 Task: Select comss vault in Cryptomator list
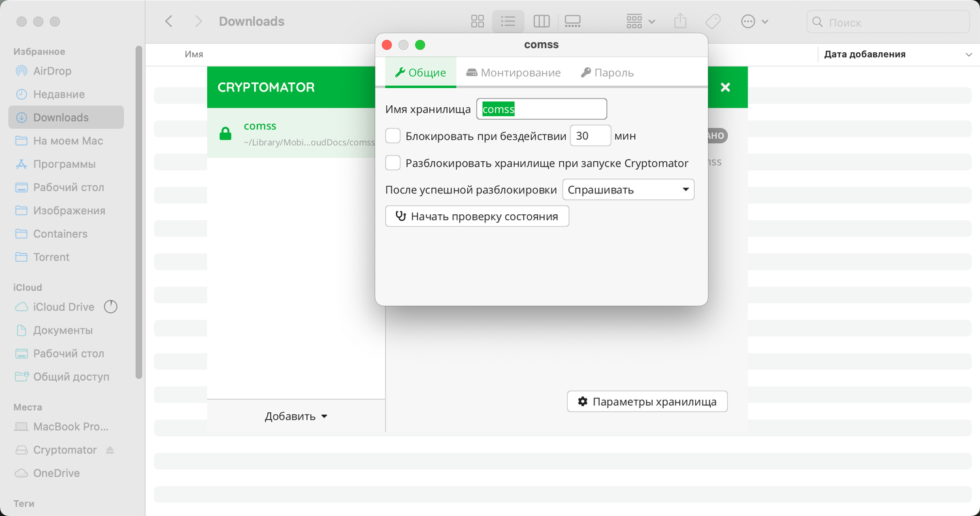point(291,133)
